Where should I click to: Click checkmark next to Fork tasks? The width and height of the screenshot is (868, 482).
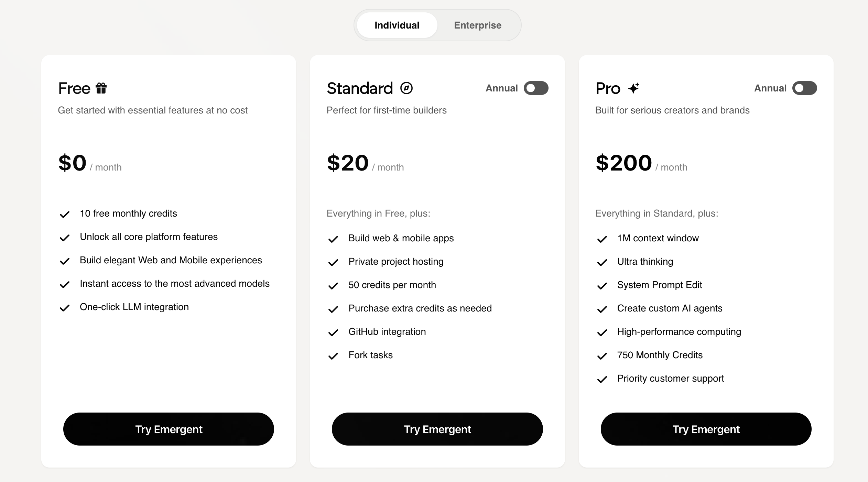(333, 356)
